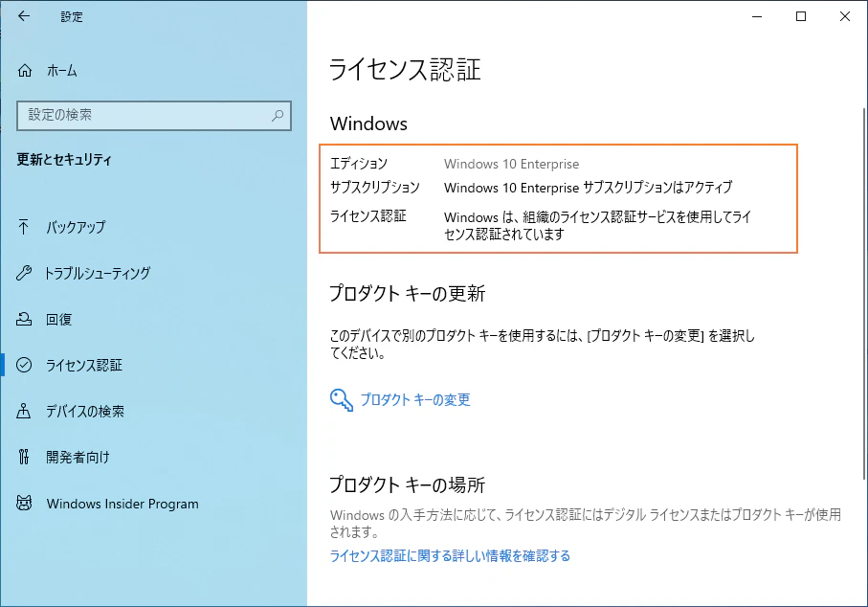
Task: Close the 設定 window
Action: [x=845, y=16]
